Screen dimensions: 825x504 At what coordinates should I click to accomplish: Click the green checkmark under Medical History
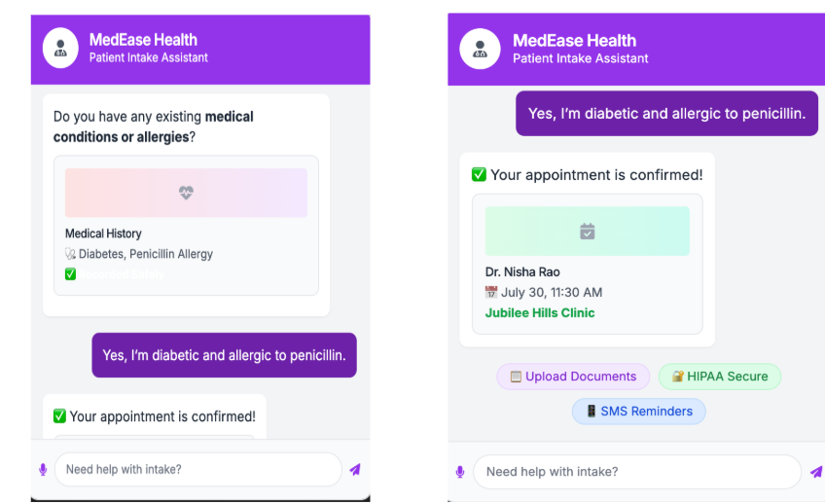coord(70,274)
